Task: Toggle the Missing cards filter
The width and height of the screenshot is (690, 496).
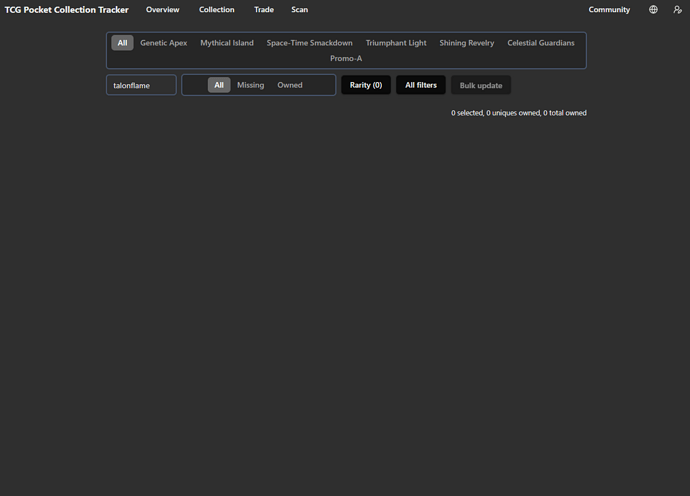Action: [250, 85]
